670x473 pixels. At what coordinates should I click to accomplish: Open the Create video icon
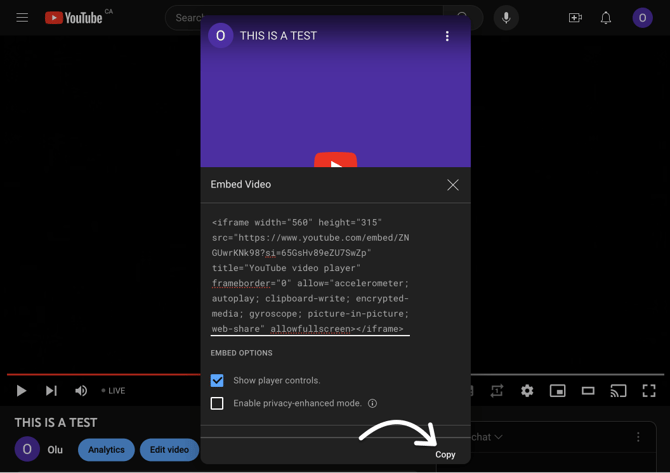575,18
